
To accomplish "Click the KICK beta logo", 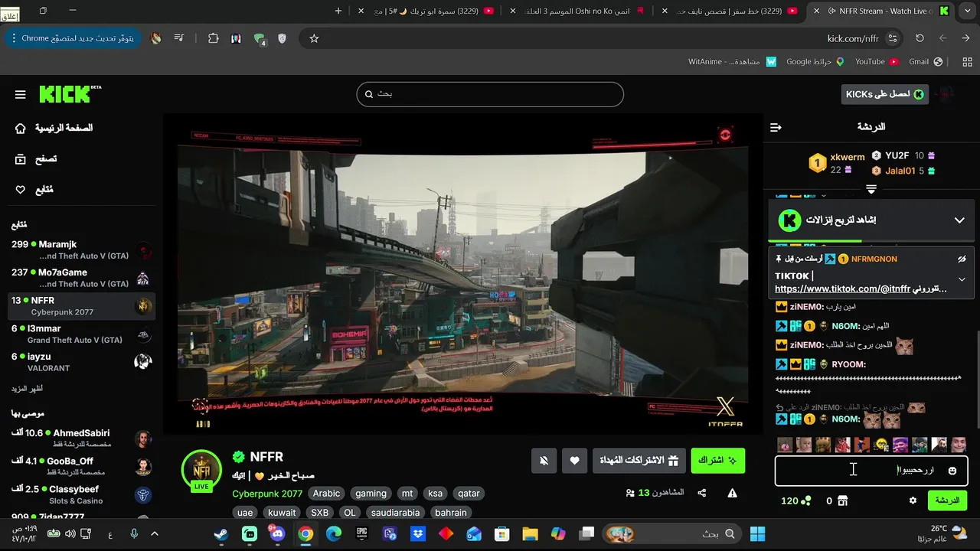I will tap(70, 94).
